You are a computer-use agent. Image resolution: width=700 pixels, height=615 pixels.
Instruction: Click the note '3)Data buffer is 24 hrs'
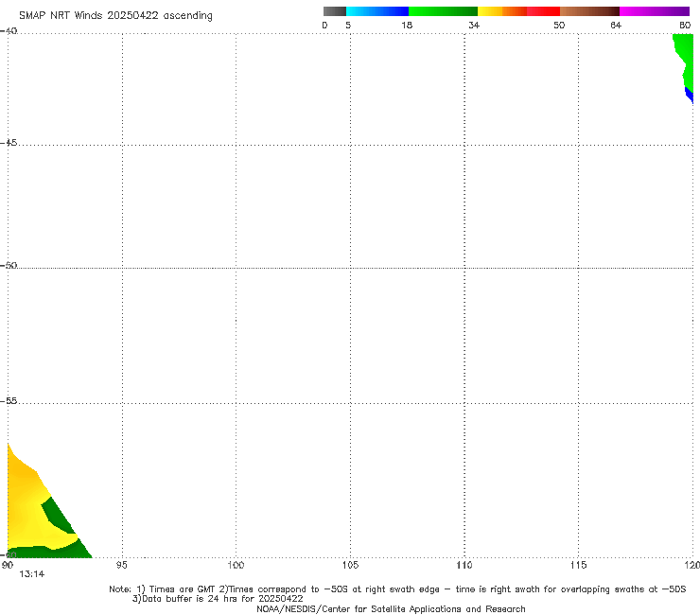coord(218,599)
